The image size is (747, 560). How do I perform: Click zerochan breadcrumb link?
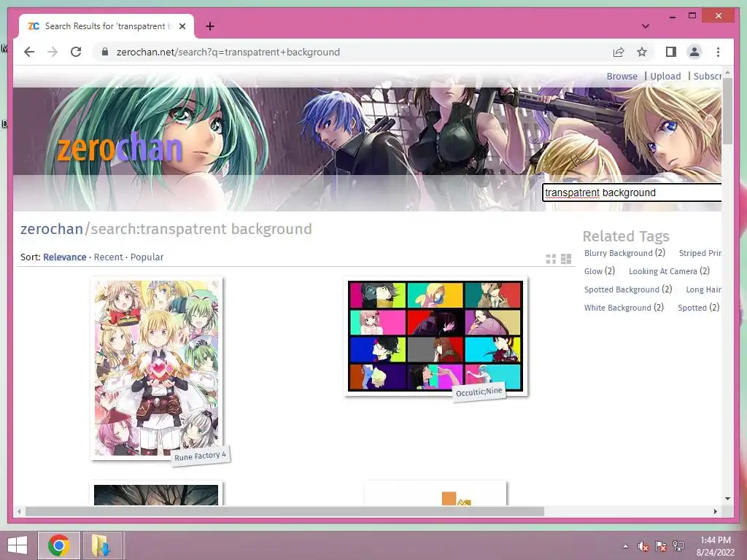(52, 229)
